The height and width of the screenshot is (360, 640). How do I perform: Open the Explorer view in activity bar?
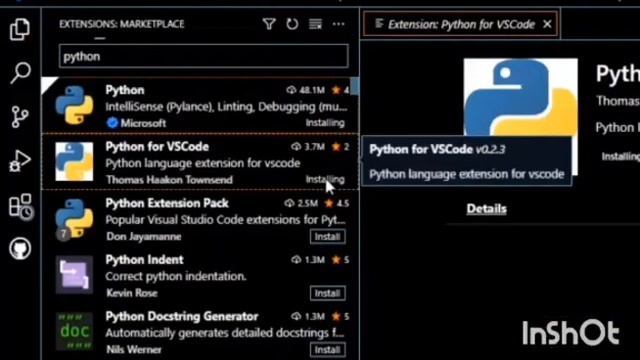20,29
